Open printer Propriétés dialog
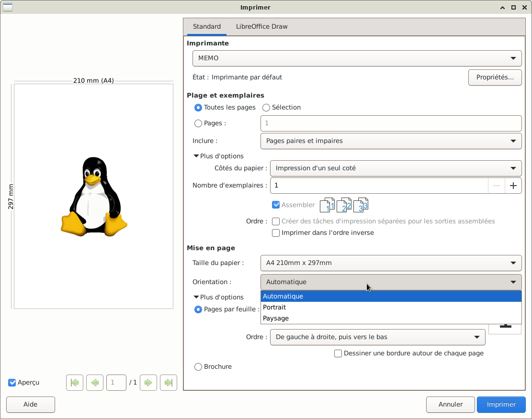Screen dimensions: 532x419 click(x=495, y=77)
